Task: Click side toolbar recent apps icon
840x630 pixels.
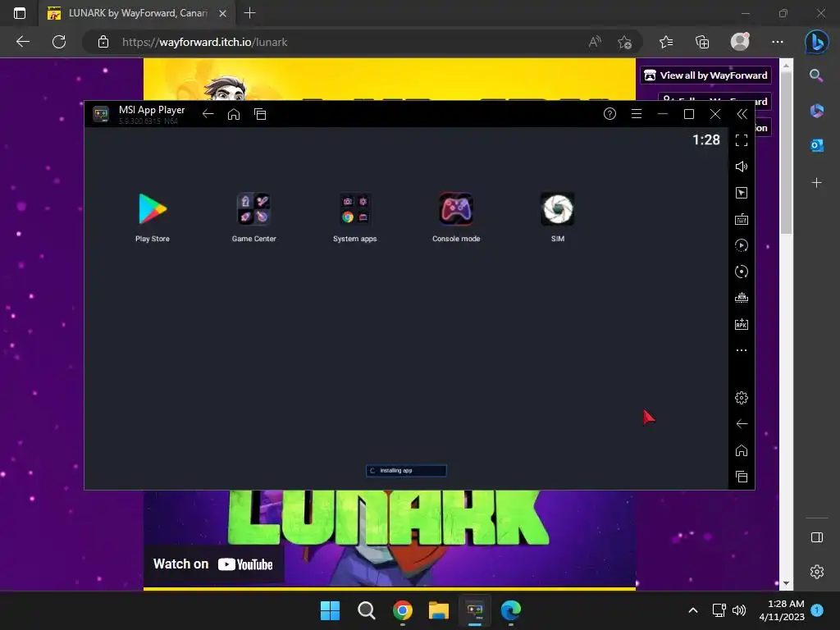Action: 742,477
